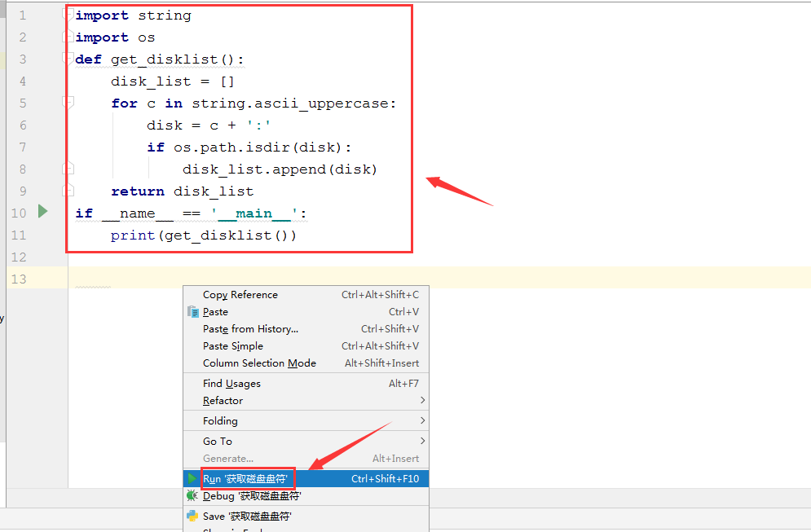Run '获取磁盘盘符' from context menu

[x=306, y=479]
